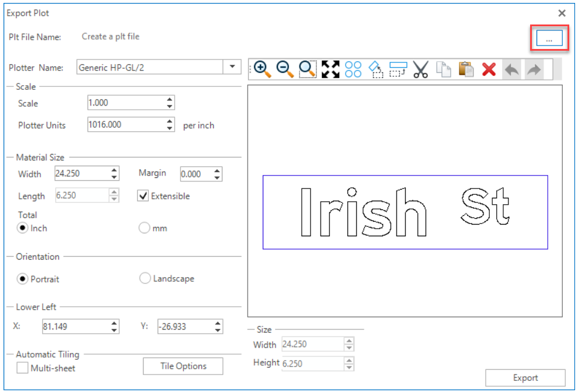Image resolution: width=578 pixels, height=392 pixels.
Task: Increase Plotter Units with up arrow
Action: click(169, 121)
